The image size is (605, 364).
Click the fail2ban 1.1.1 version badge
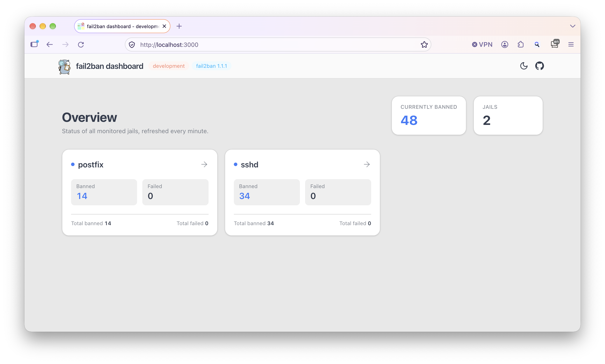tap(211, 66)
